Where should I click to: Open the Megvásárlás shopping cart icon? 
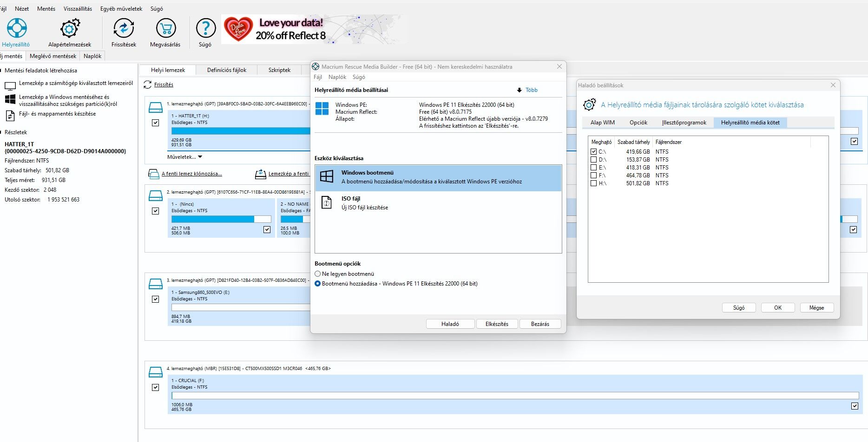pos(165,28)
